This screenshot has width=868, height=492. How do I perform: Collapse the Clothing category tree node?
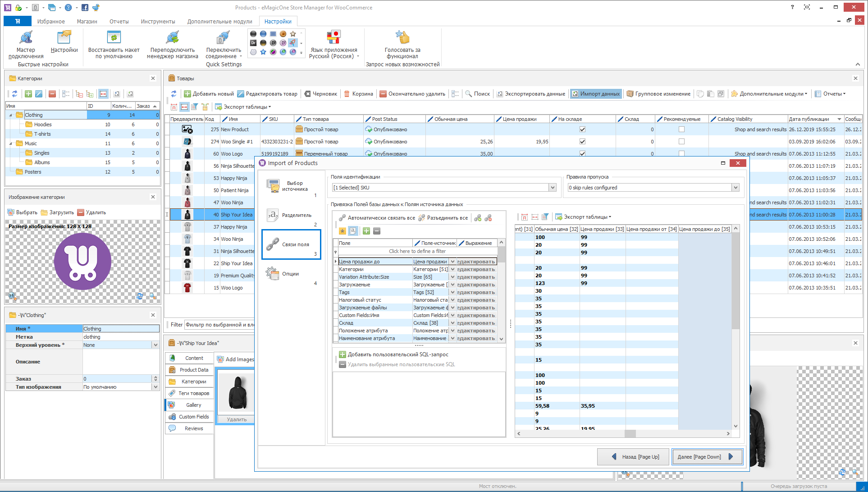[11, 115]
